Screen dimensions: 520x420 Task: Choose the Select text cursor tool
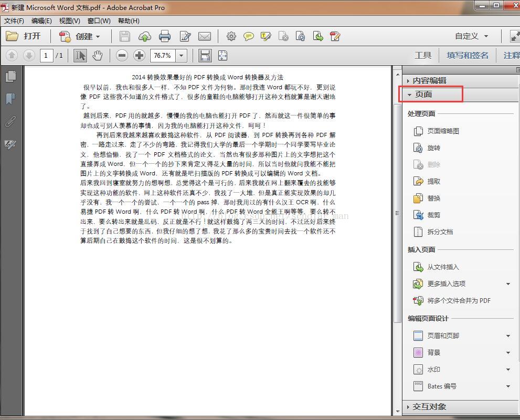click(80, 56)
